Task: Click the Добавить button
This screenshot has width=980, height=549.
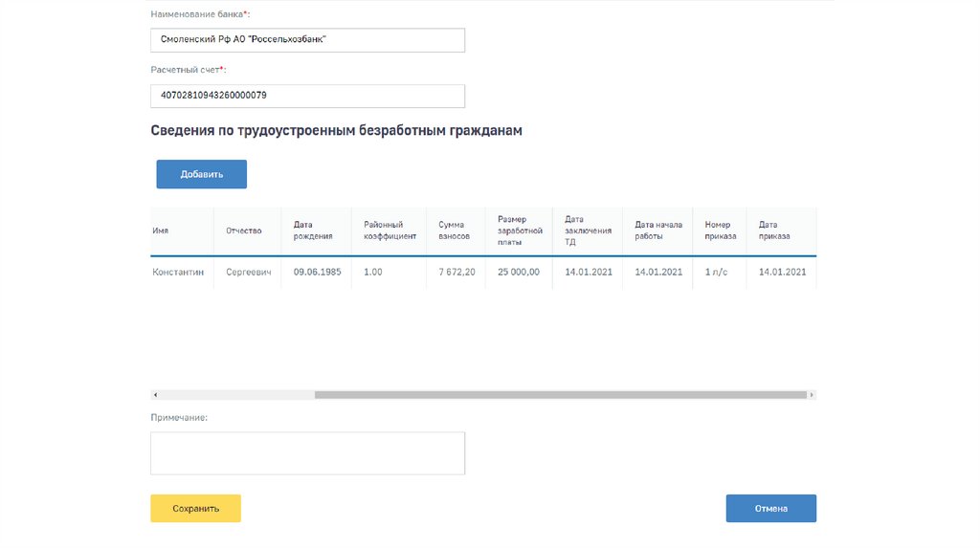Action: [202, 174]
